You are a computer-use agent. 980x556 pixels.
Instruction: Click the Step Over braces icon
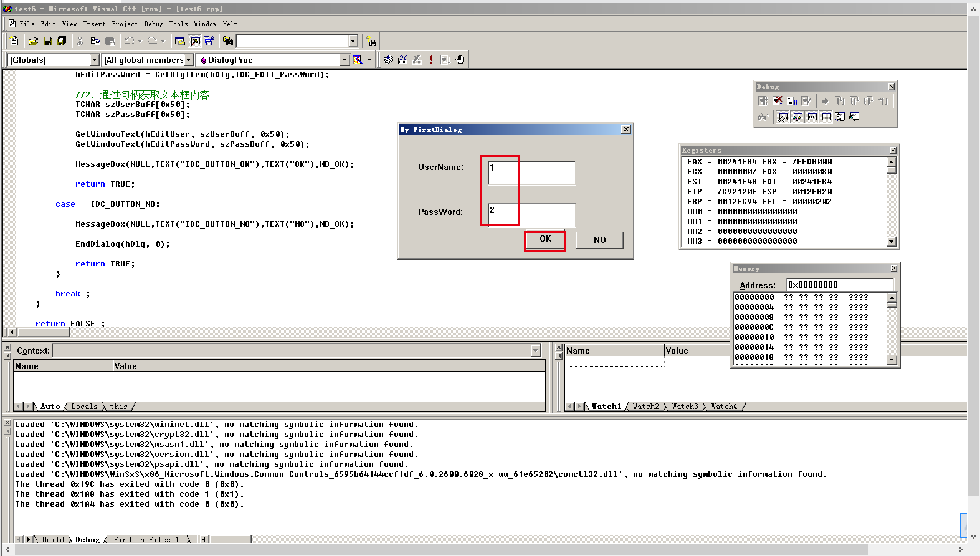[854, 101]
